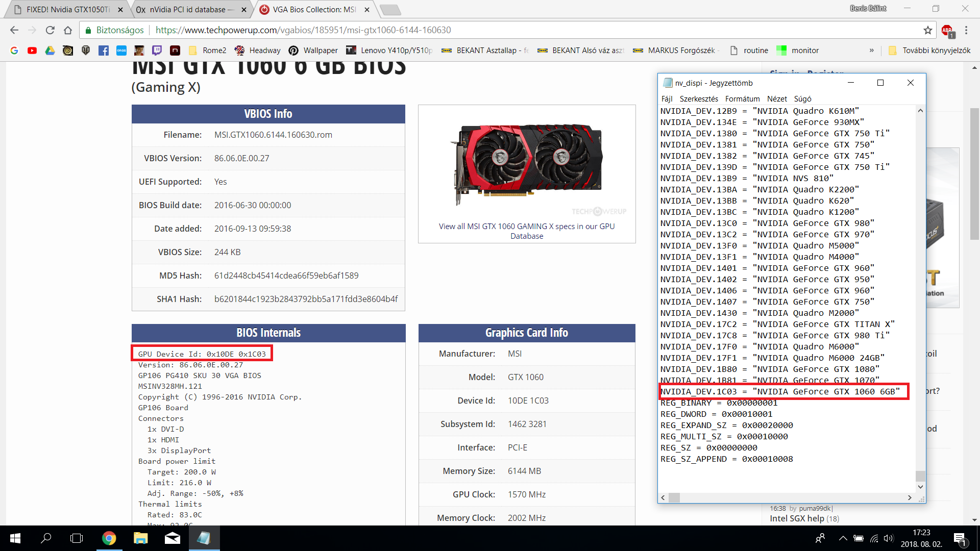980x551 pixels.
Task: Click Notepad vertical scrollbar down arrow
Action: tap(920, 487)
